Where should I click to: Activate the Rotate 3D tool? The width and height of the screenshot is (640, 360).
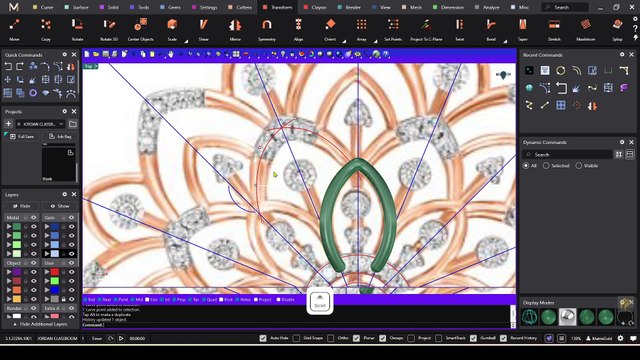(109, 29)
